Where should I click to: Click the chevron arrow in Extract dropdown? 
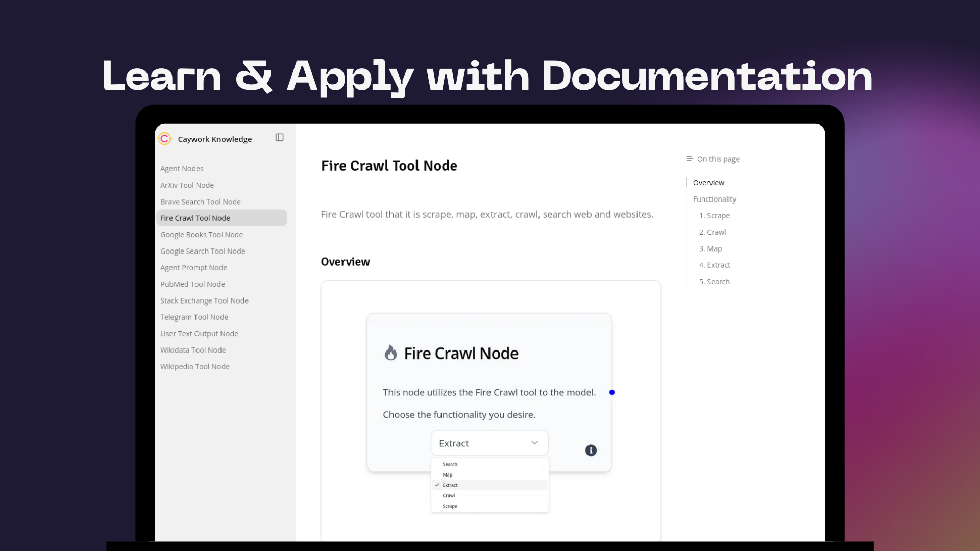coord(534,443)
